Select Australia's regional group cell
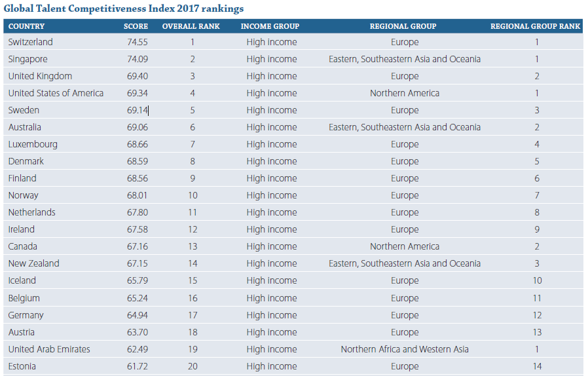The width and height of the screenshot is (588, 376). [404, 127]
